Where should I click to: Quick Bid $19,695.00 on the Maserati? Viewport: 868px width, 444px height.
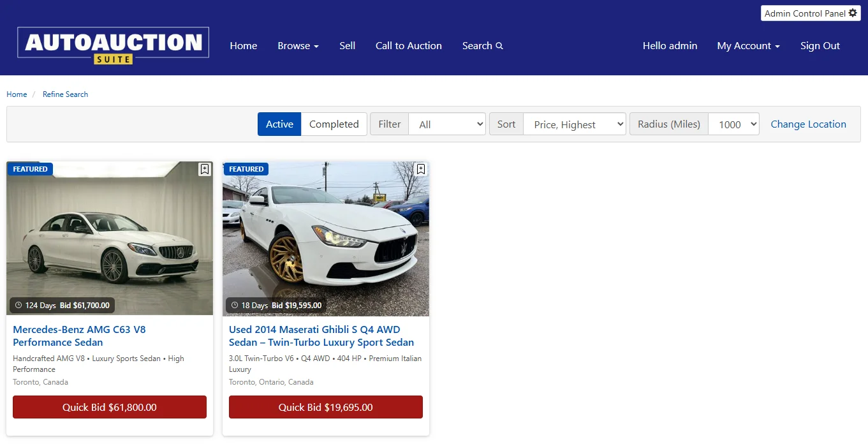pyautogui.click(x=326, y=407)
